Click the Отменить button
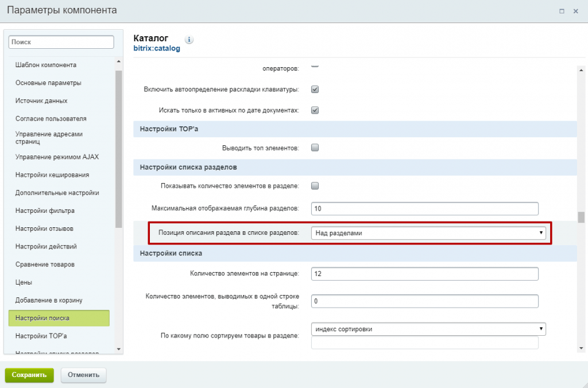The width and height of the screenshot is (588, 388). pos(83,375)
